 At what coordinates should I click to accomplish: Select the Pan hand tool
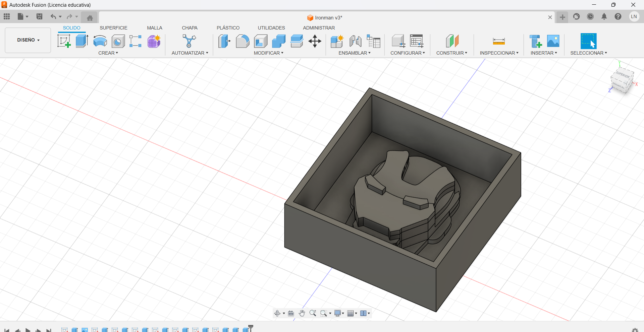pos(302,313)
